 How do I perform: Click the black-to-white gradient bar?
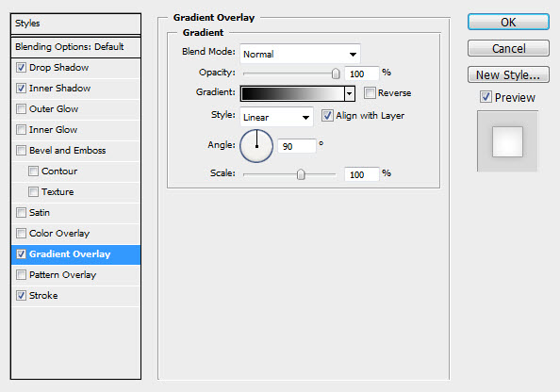(292, 94)
